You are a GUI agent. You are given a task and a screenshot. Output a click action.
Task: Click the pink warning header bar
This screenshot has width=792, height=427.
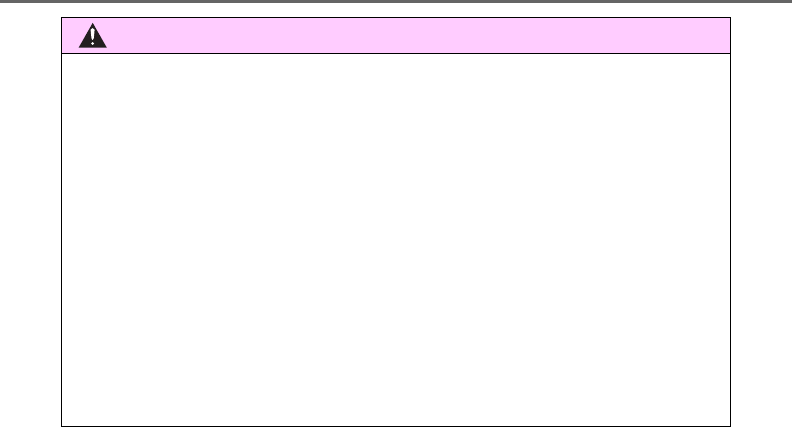pyautogui.click(x=396, y=35)
